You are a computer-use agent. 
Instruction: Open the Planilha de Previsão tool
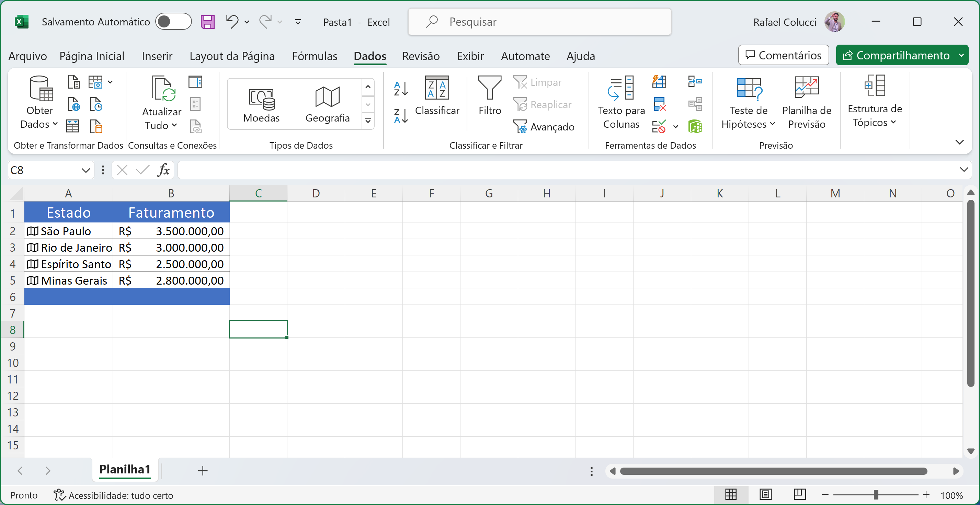(x=807, y=101)
